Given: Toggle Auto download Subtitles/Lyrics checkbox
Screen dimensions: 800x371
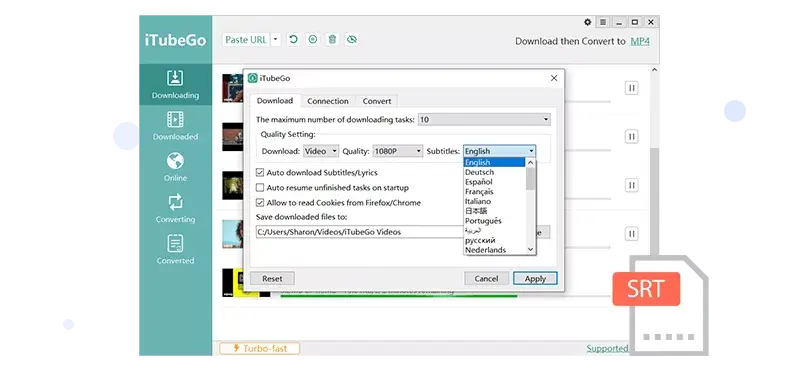Looking at the screenshot, I should coord(260,173).
